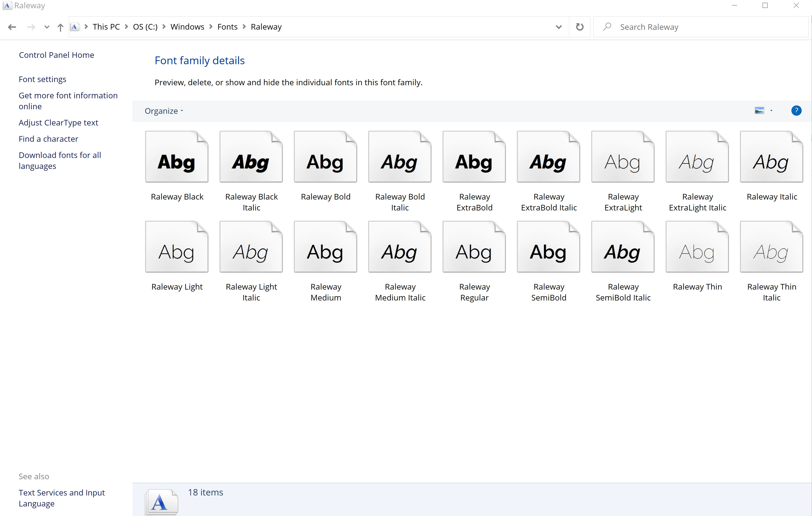Select the Raleway Thin font icon

[697, 247]
